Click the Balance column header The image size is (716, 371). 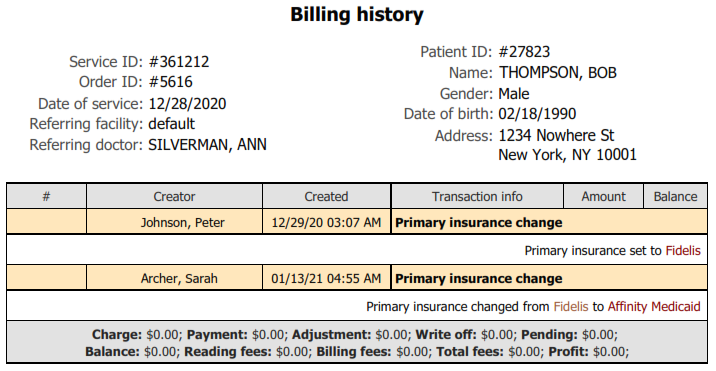[x=675, y=196]
